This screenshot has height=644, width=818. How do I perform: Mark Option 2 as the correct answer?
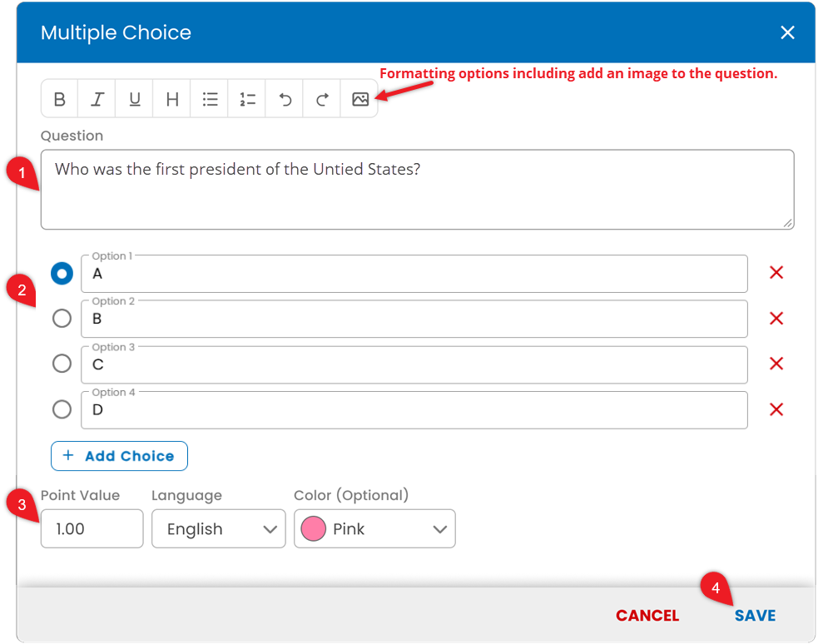(x=62, y=318)
